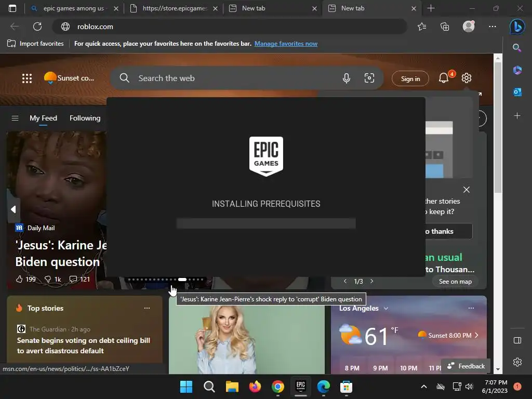
Task: Open Top stories more options menu
Action: tap(147, 308)
